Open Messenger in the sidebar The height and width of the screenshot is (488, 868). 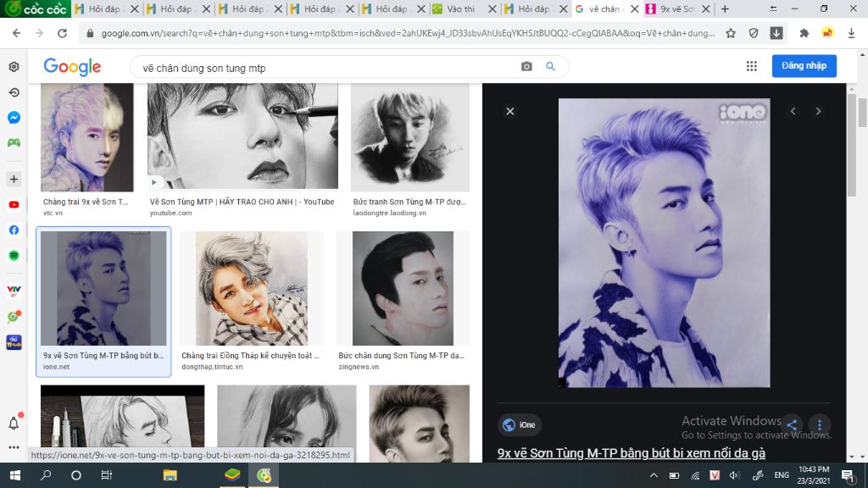point(14,117)
